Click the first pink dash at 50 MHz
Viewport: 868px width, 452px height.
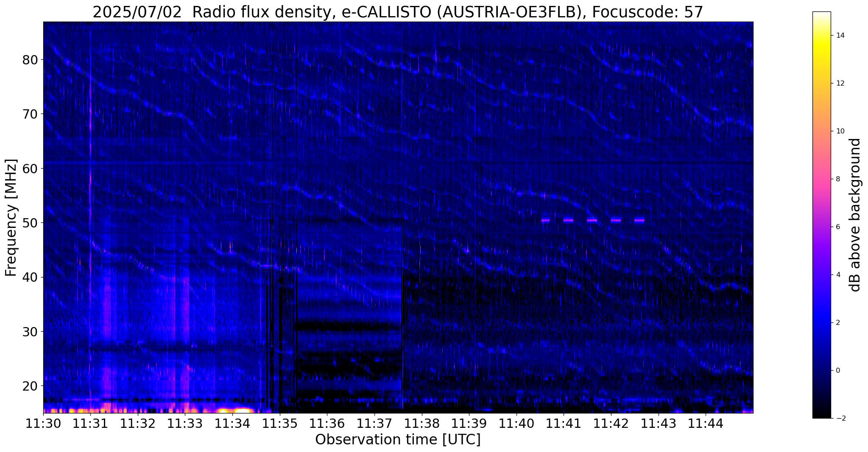coord(545,220)
